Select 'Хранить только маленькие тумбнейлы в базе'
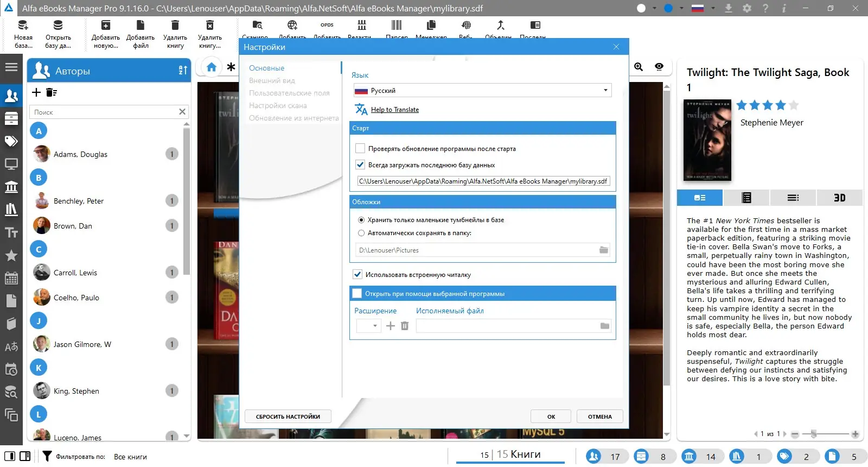The image size is (868, 467). click(361, 220)
